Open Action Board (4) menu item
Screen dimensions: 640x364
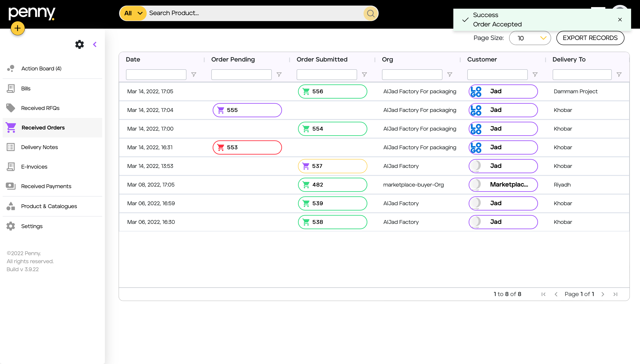[52, 68]
